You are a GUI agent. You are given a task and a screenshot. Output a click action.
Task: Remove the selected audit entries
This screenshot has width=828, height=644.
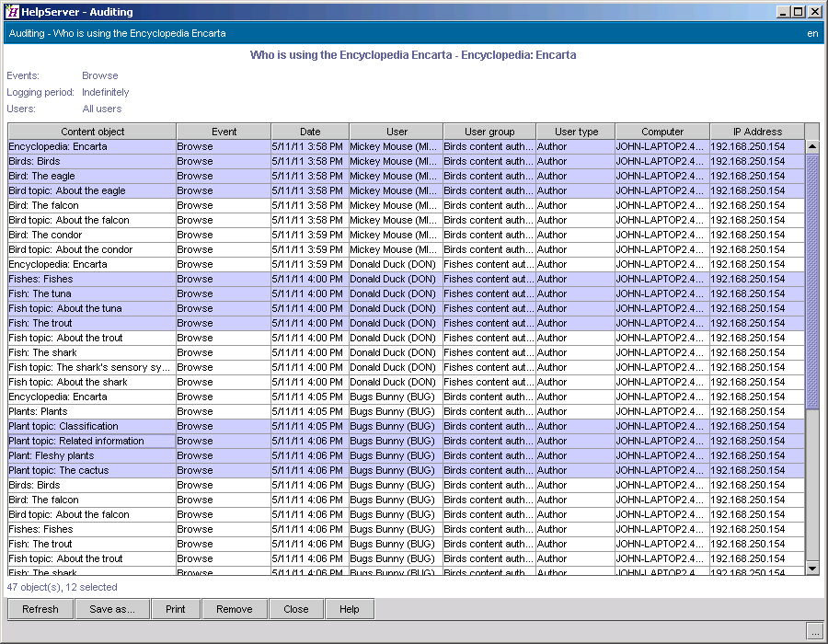tap(234, 609)
